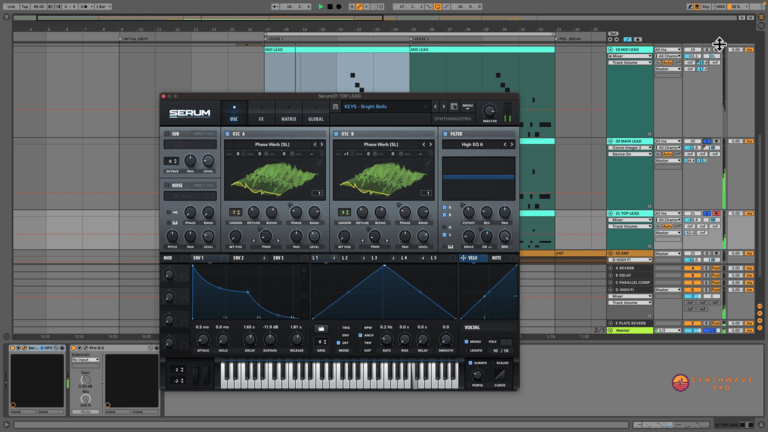768x432 pixels.
Task: Toggle filter routing for oscillator A
Action: (x=445, y=208)
